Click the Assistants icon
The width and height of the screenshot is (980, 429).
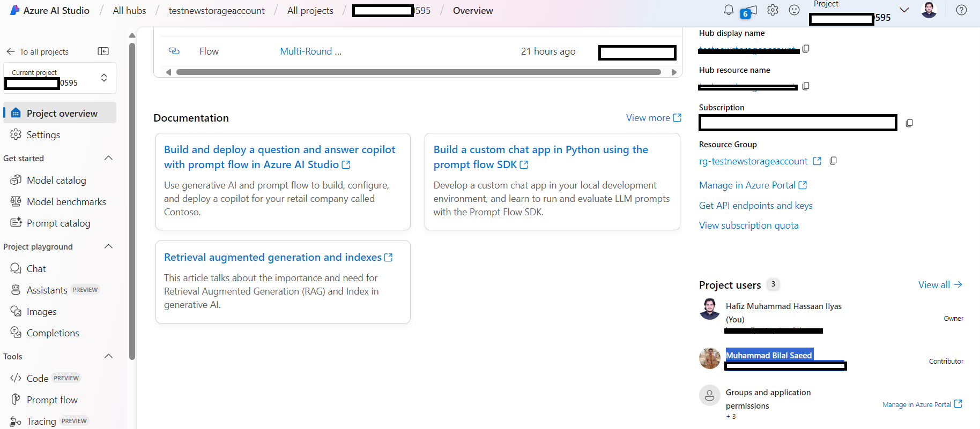coord(16,290)
